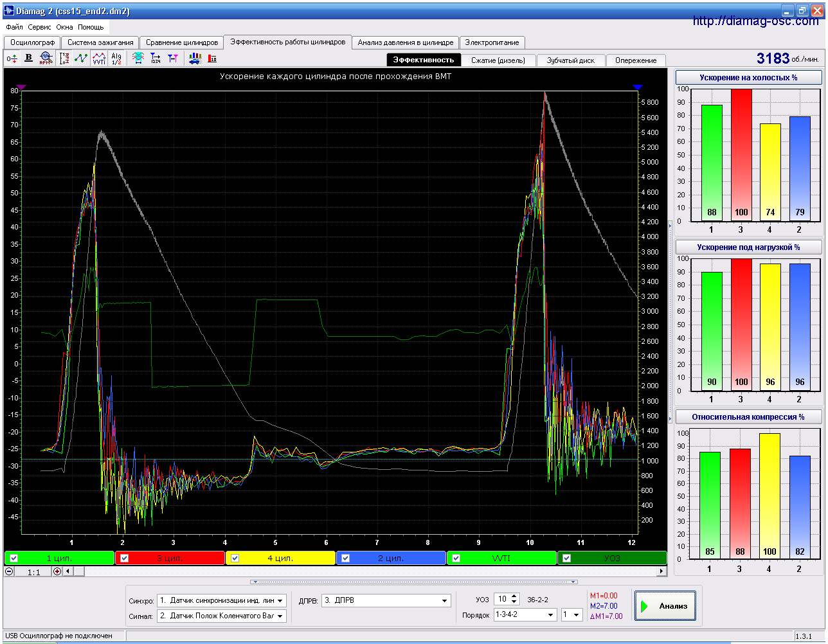The height and width of the screenshot is (644, 828).
Task: Click the RPM magnifier icon
Action: pos(46,58)
